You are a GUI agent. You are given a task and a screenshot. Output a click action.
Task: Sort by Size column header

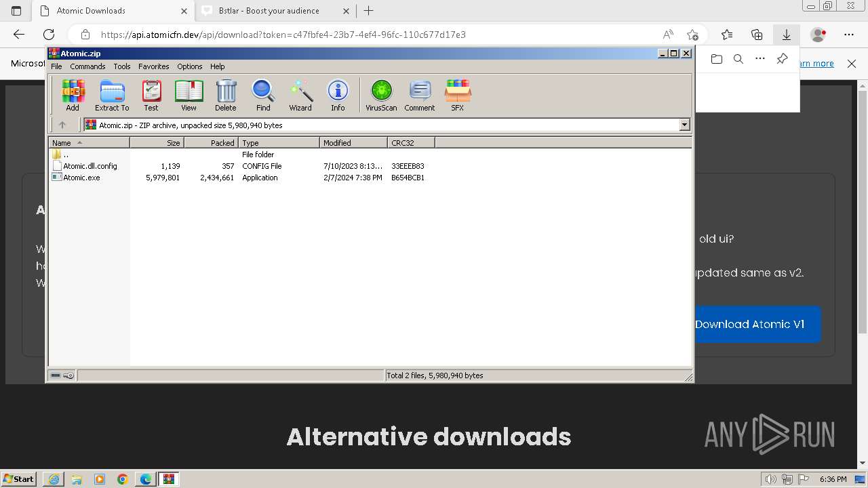[x=157, y=143]
